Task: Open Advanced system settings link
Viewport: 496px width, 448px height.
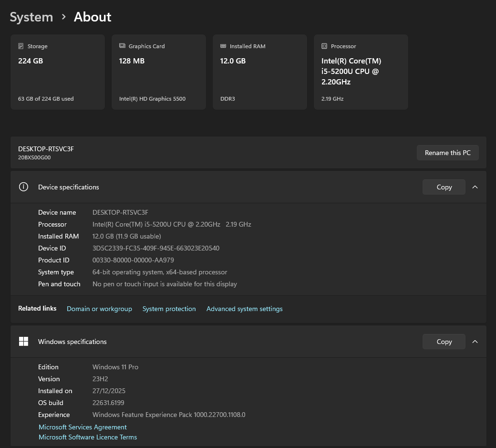Action: pos(244,309)
